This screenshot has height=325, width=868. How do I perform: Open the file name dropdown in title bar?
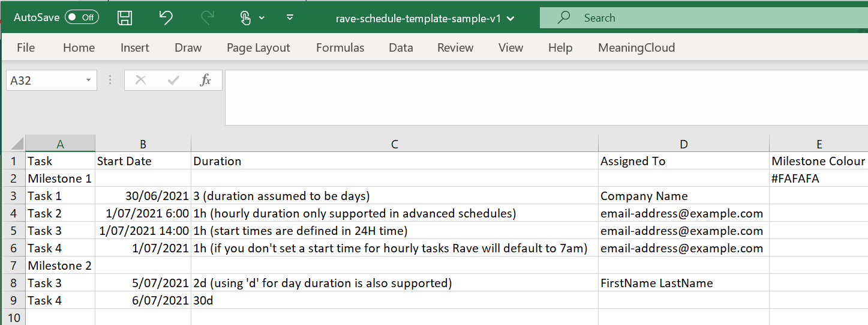510,18
